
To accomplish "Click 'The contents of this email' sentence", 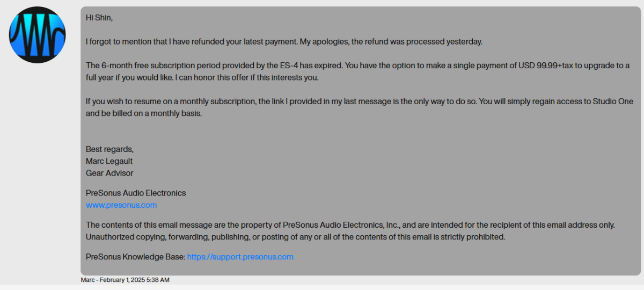I will pos(350,225).
